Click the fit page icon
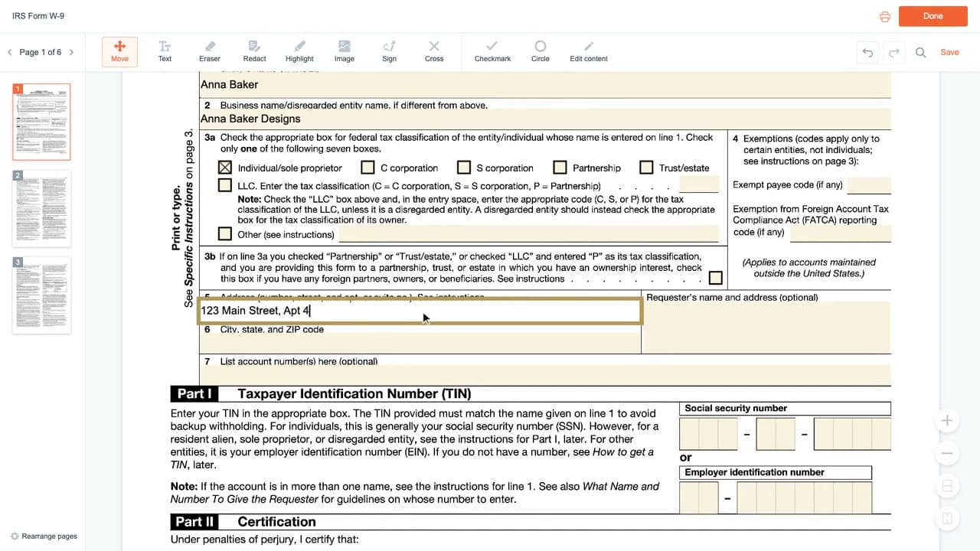The height and width of the screenshot is (551, 980). coord(947,519)
